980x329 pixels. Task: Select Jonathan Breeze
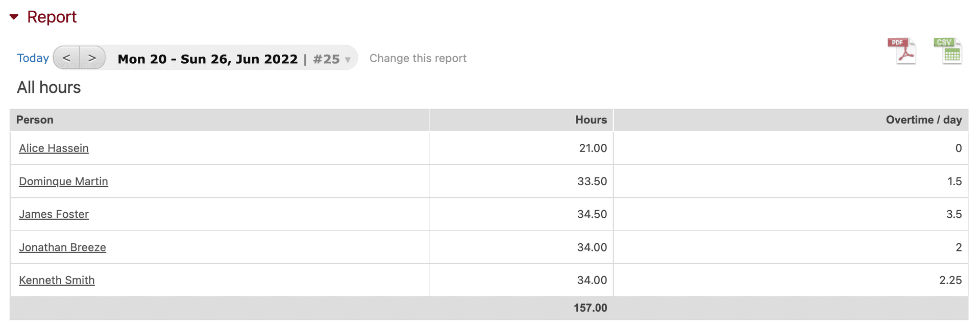click(62, 247)
